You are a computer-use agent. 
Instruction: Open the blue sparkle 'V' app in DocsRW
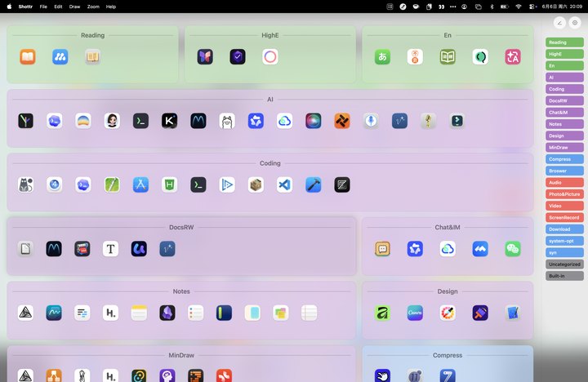pyautogui.click(x=167, y=249)
